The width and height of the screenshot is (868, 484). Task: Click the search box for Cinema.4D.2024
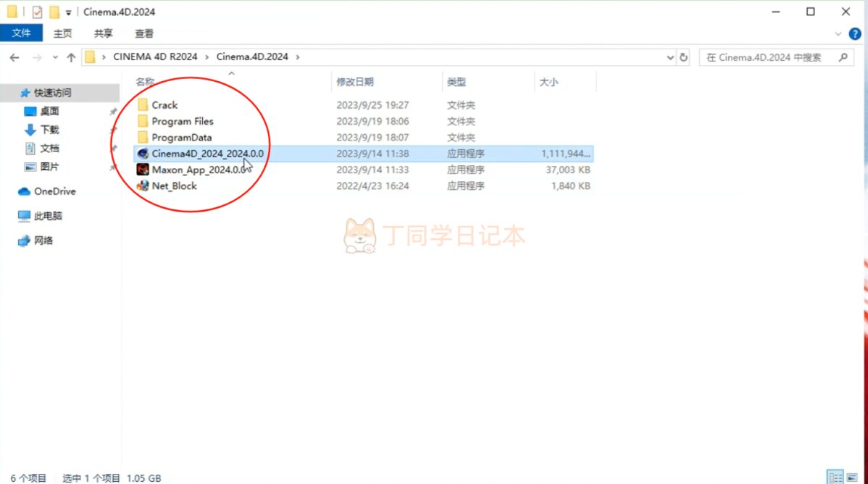(x=769, y=57)
